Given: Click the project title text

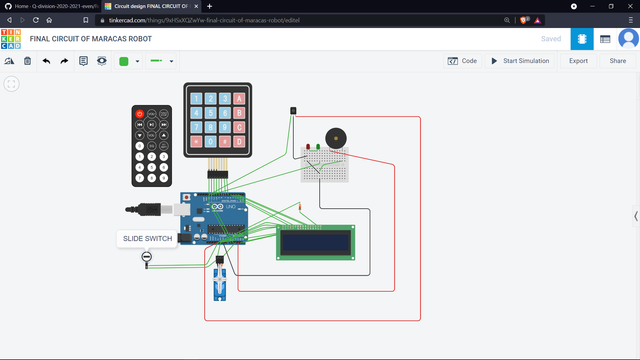Looking at the screenshot, I should (91, 39).
